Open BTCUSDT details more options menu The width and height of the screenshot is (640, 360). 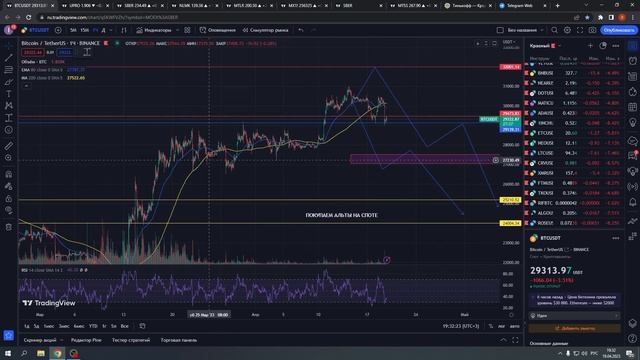tap(616, 238)
